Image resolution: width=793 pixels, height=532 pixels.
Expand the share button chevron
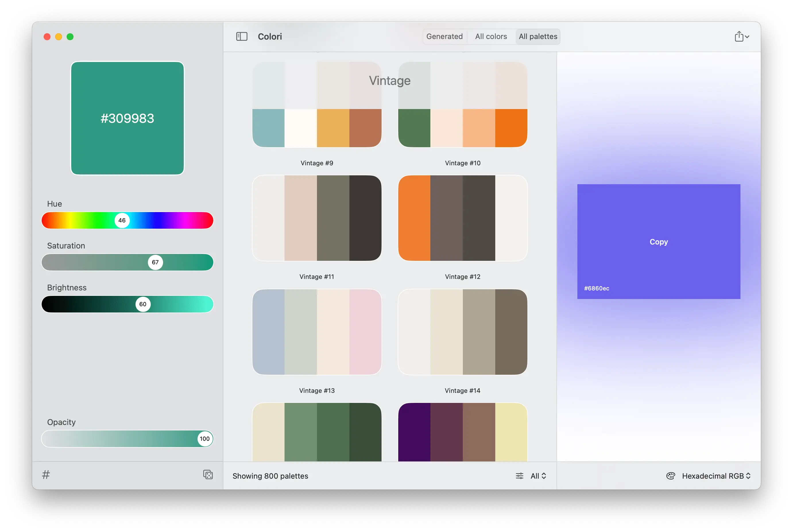point(747,37)
